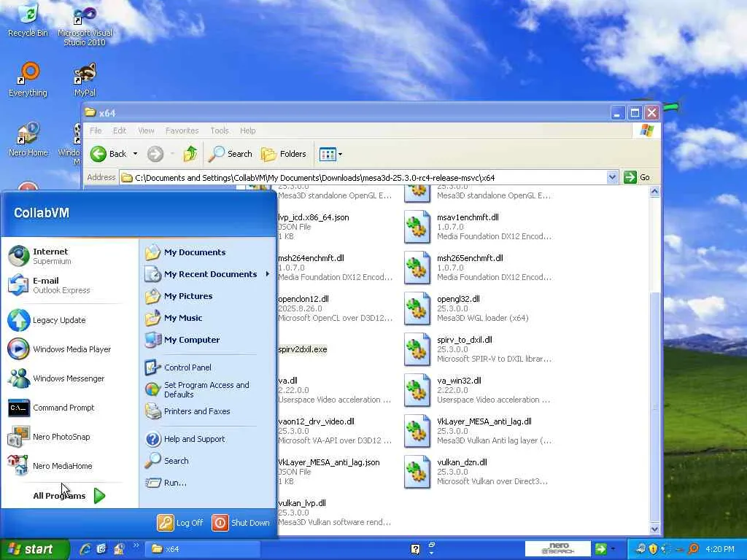Viewport: 747px width, 560px height.
Task: Open My Documents in Start menu
Action: point(208,252)
